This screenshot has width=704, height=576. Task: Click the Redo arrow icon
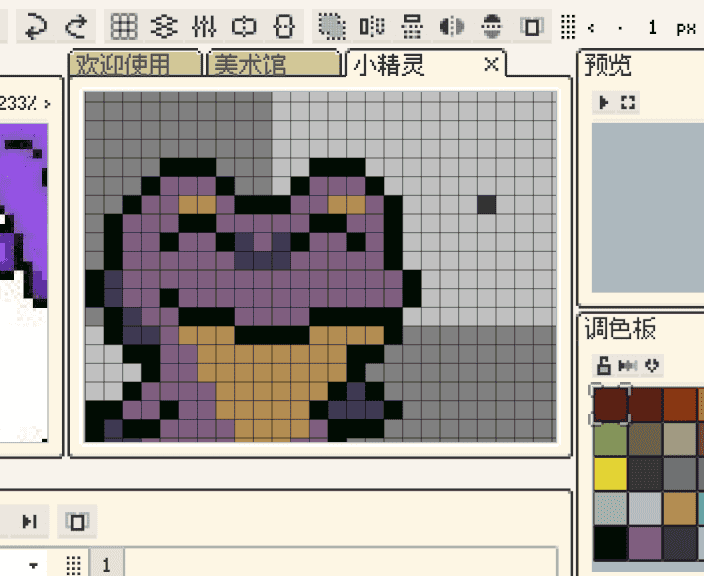click(76, 26)
